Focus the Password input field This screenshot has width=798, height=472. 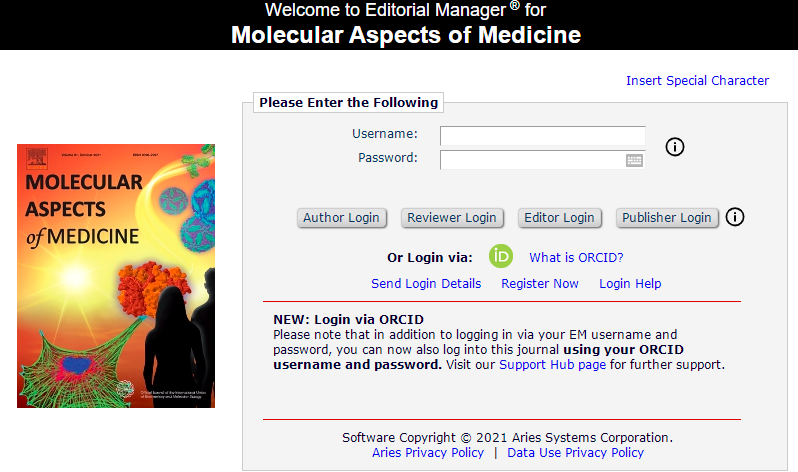[530, 160]
